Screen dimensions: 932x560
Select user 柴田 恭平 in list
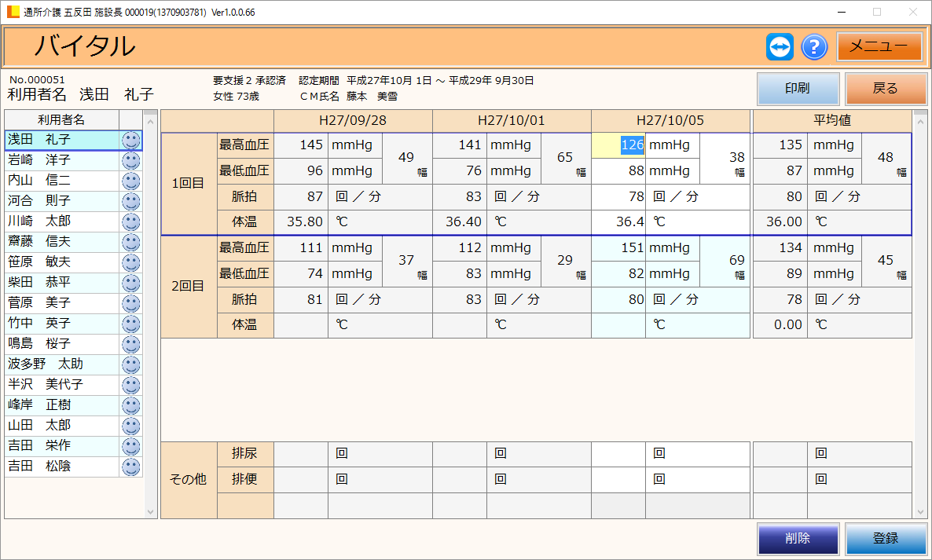click(x=62, y=283)
